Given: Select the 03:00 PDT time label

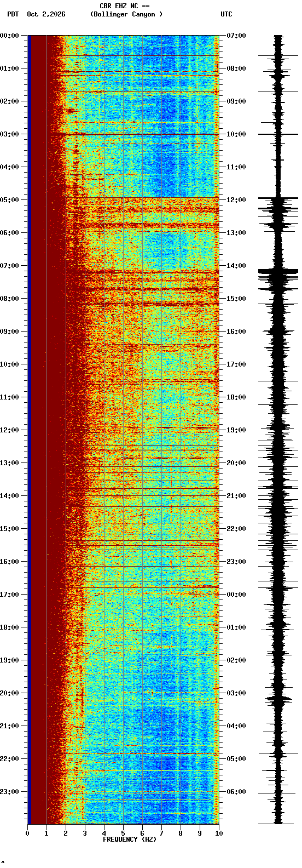Looking at the screenshot, I should pyautogui.click(x=9, y=134).
